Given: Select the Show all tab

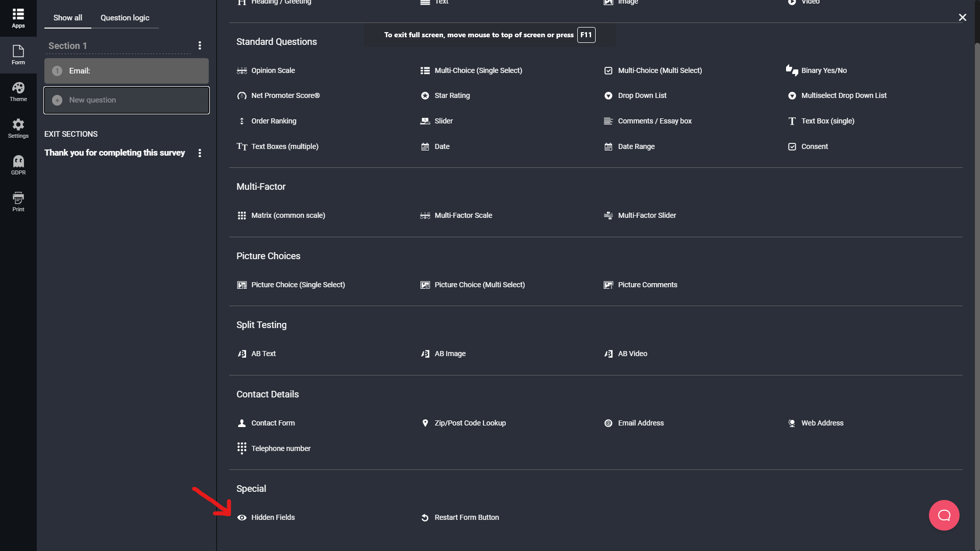Looking at the screenshot, I should (x=68, y=18).
